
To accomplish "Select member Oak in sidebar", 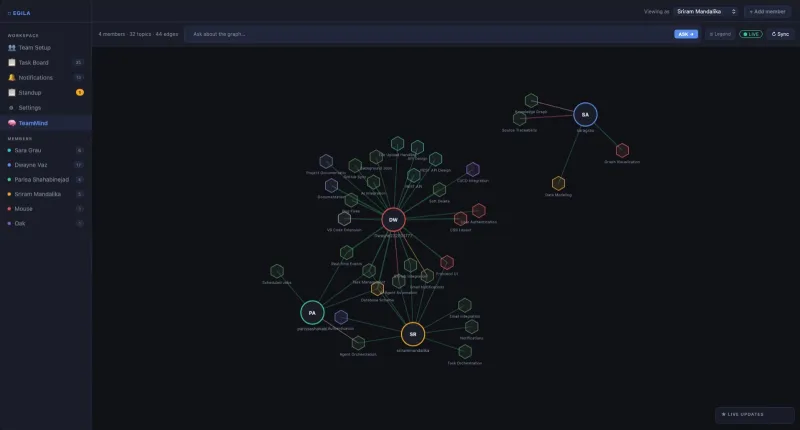I will [x=46, y=223].
